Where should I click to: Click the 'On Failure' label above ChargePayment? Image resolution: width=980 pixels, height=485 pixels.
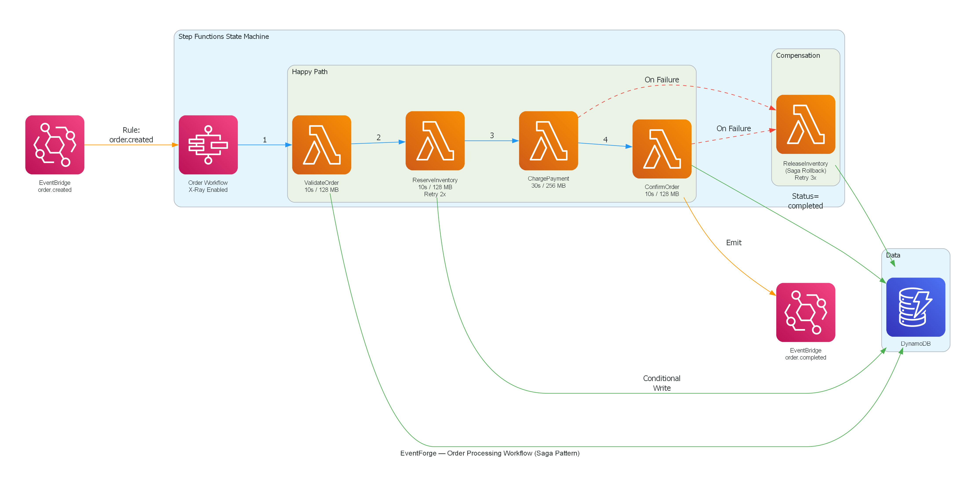click(x=662, y=80)
